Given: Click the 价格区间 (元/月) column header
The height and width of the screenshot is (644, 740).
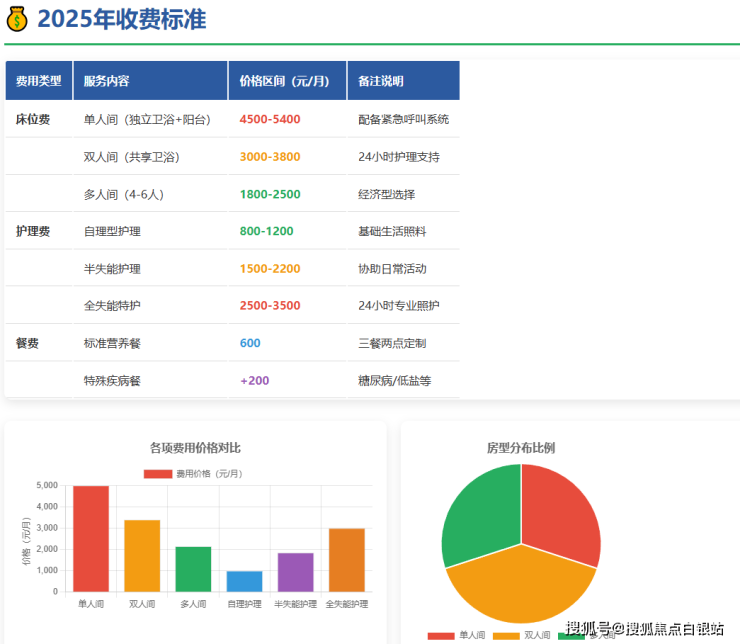Looking at the screenshot, I should (285, 81).
